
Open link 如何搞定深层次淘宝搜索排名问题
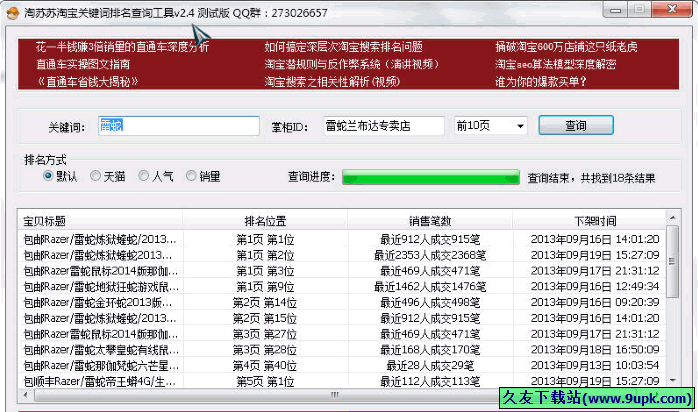click(x=343, y=47)
